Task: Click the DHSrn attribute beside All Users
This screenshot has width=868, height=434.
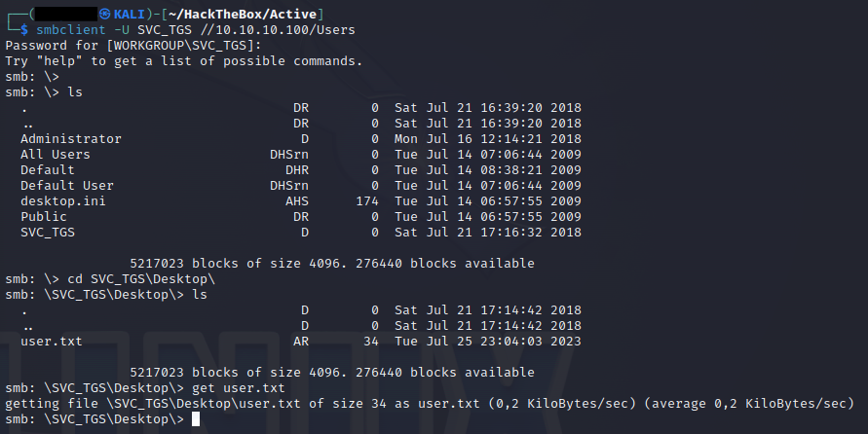Action: click(x=289, y=155)
